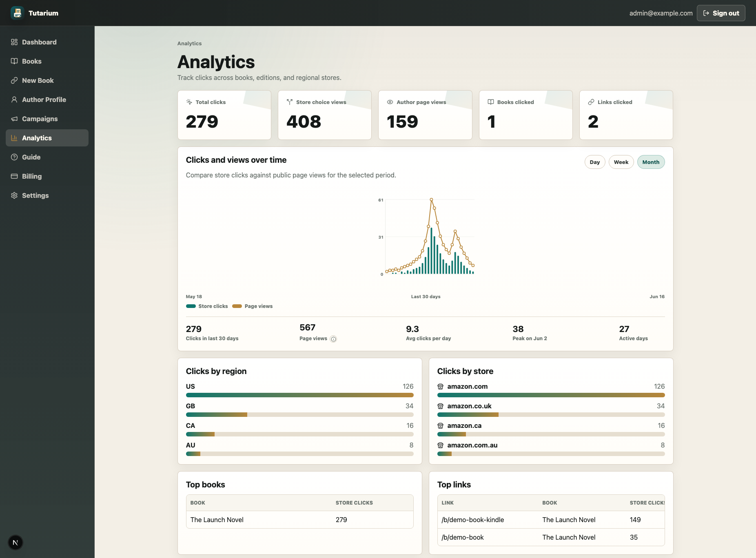Open the Campaigns section
This screenshot has width=756, height=558.
pos(47,119)
